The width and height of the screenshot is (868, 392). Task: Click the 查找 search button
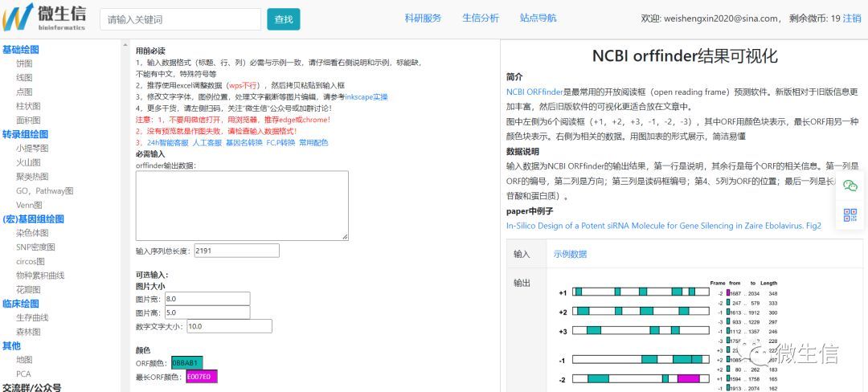pos(284,19)
